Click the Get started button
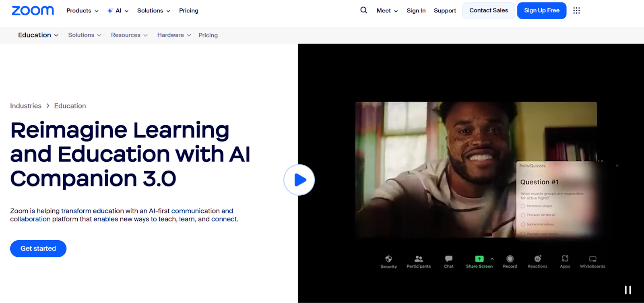 (38, 249)
